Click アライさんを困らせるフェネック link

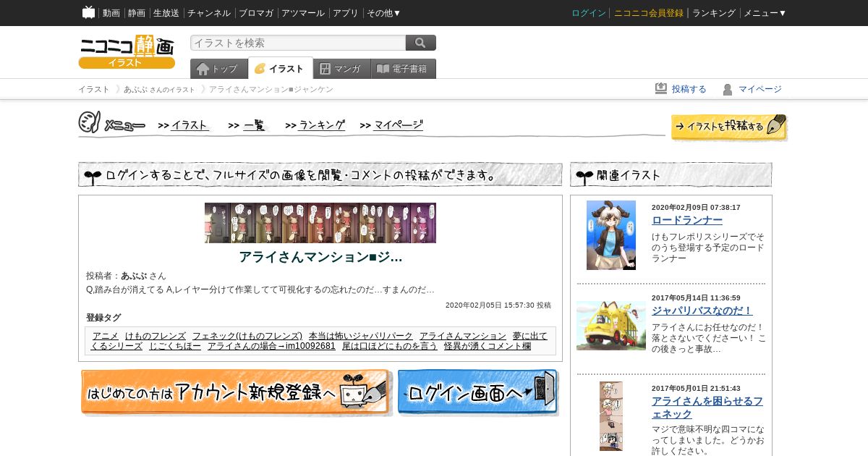(x=707, y=408)
